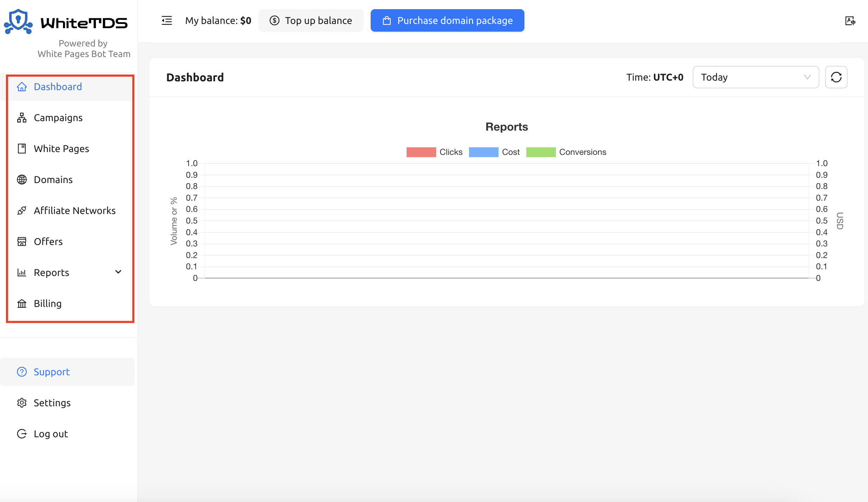Select the Offers menu item
868x502 pixels.
pyautogui.click(x=67, y=241)
